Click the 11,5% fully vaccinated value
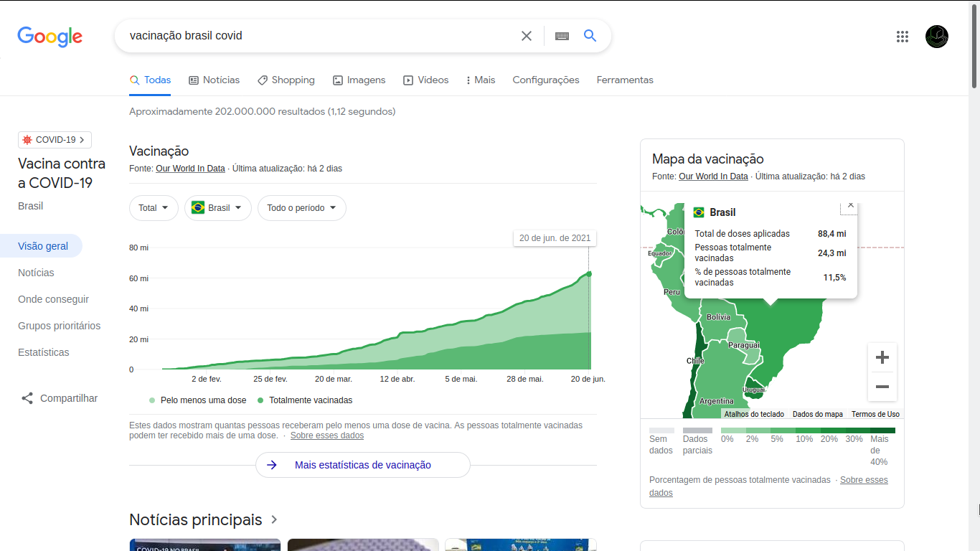This screenshot has height=551, width=980. click(834, 277)
